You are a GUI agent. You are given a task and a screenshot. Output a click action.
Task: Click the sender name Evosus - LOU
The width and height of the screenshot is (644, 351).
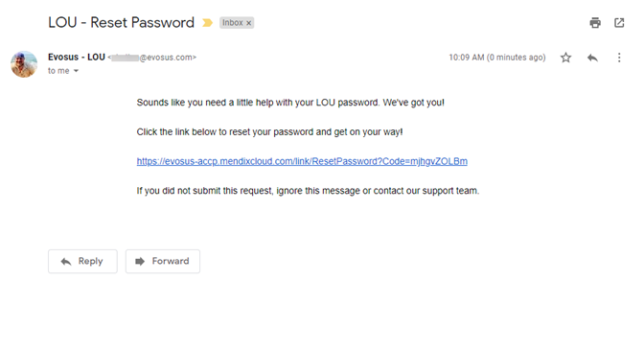(77, 58)
